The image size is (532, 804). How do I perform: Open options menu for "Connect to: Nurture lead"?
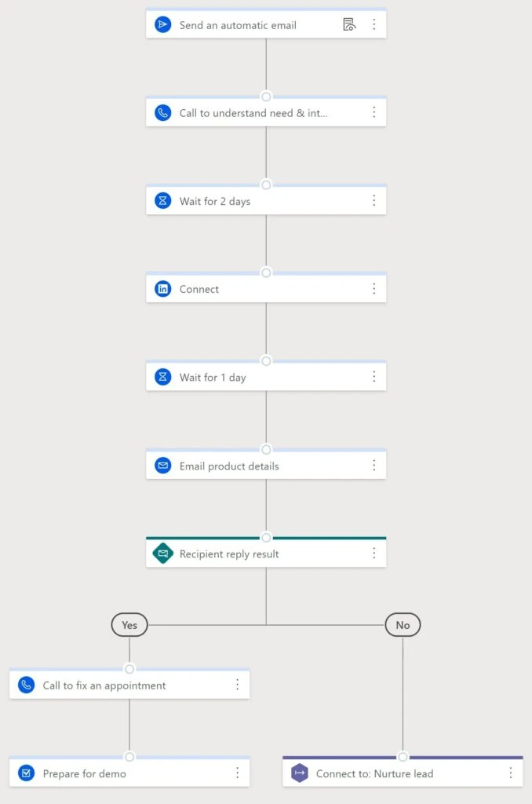[511, 773]
